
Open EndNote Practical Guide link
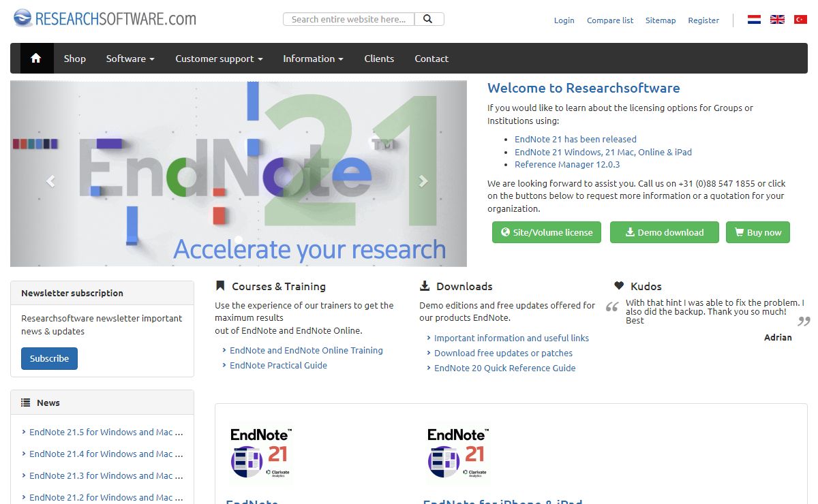pyautogui.click(x=278, y=365)
